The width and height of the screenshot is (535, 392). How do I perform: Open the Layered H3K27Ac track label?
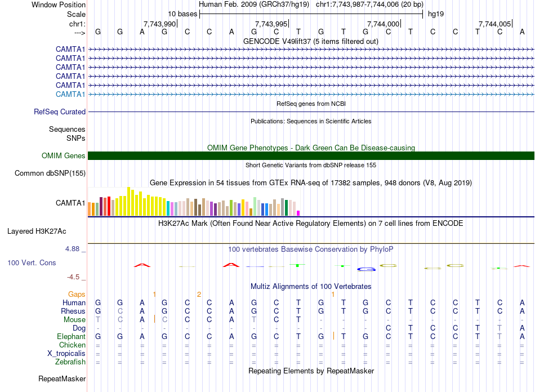click(x=37, y=231)
